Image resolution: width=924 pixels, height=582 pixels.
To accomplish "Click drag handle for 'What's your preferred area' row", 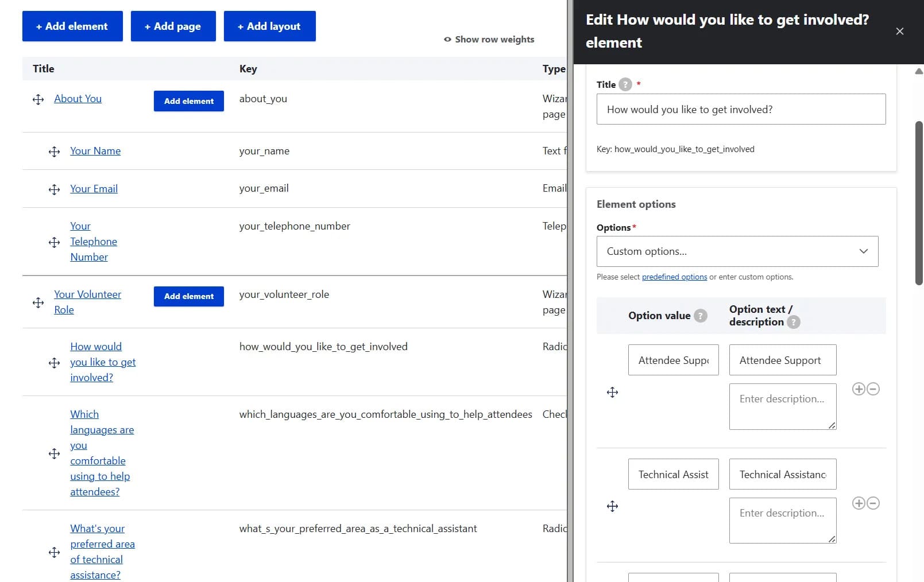I will (55, 552).
